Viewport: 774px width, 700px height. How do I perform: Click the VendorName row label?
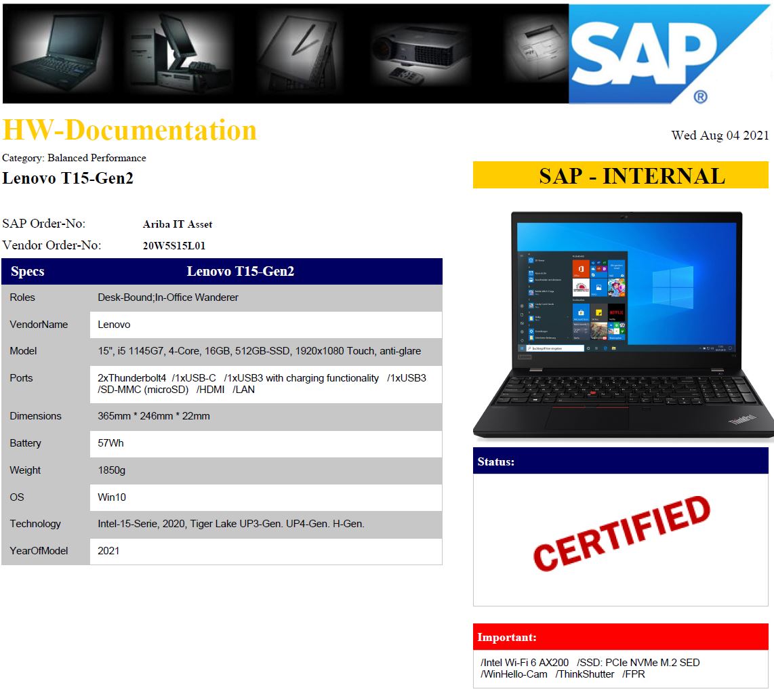tap(39, 325)
